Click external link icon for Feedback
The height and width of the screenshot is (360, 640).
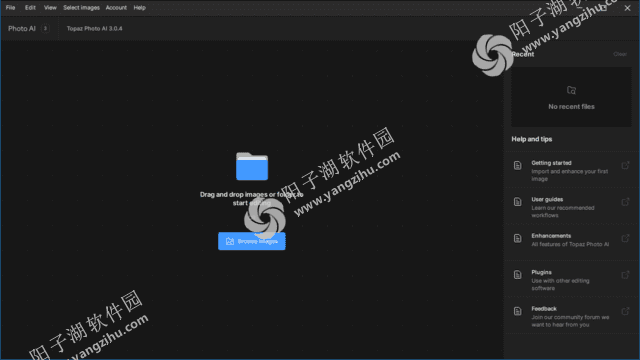(x=625, y=311)
